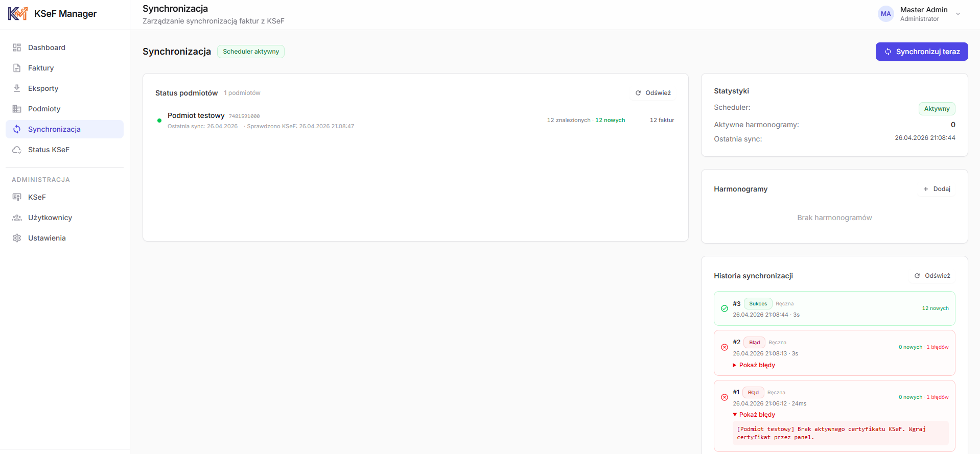The width and height of the screenshot is (980, 454).
Task: Click the KSeF administration icon
Action: (x=17, y=197)
